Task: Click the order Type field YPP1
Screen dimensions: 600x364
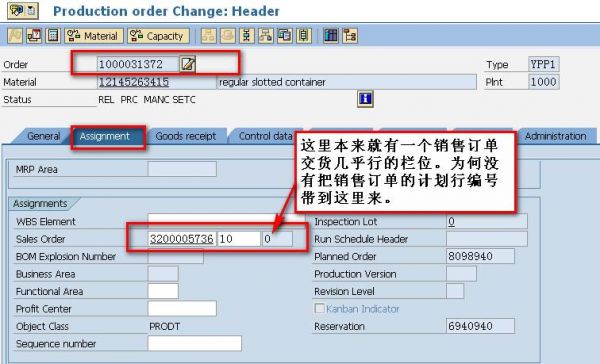Action: 543,64
